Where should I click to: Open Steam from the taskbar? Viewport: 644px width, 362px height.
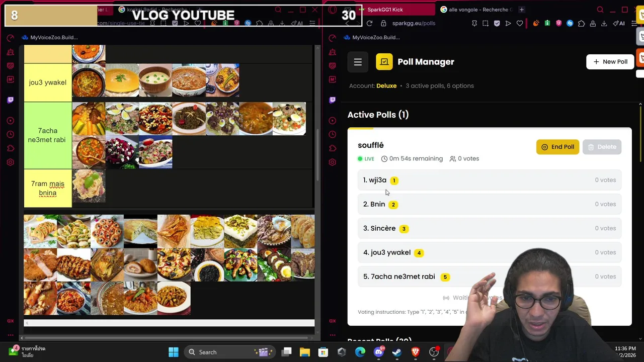click(x=397, y=352)
